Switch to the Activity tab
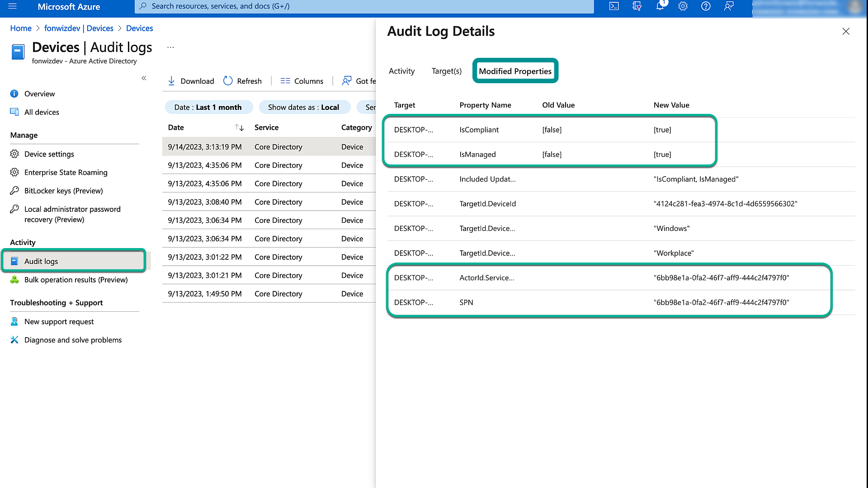 tap(401, 71)
